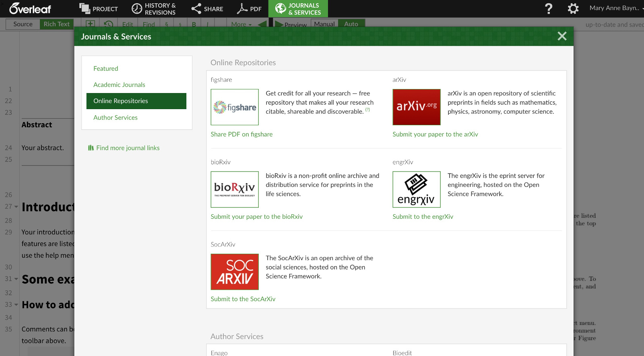This screenshot has width=644, height=356.
Task: Click the figshare logo thumbnail
Action: pyautogui.click(x=235, y=107)
